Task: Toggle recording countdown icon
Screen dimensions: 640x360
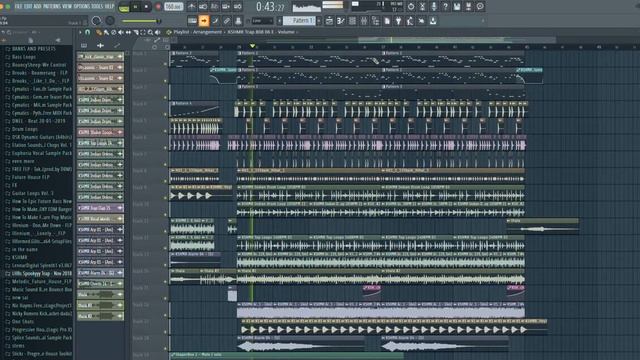Action: click(x=214, y=7)
